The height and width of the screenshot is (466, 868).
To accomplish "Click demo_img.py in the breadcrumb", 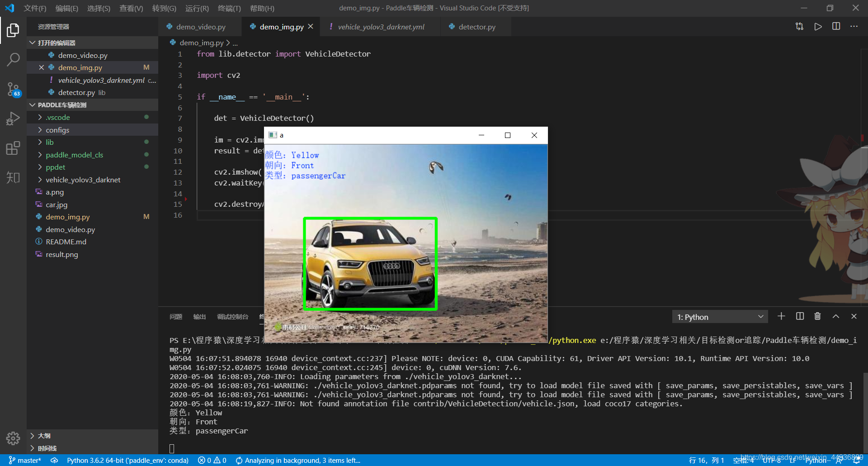I will [201, 43].
